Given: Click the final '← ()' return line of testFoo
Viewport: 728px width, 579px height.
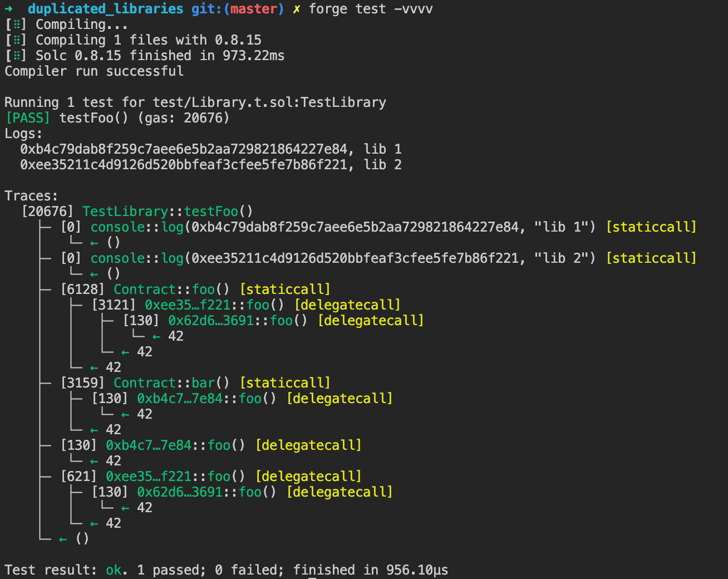Looking at the screenshot, I should 73,539.
